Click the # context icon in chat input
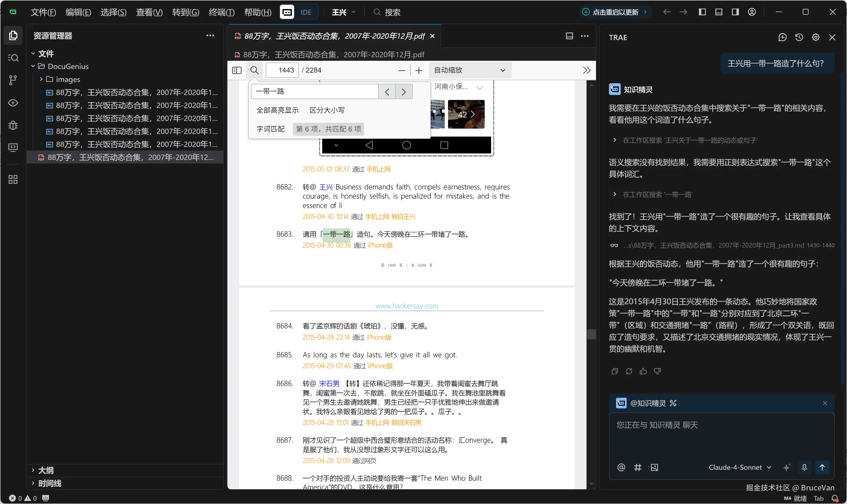Image resolution: width=847 pixels, height=504 pixels. (x=638, y=467)
